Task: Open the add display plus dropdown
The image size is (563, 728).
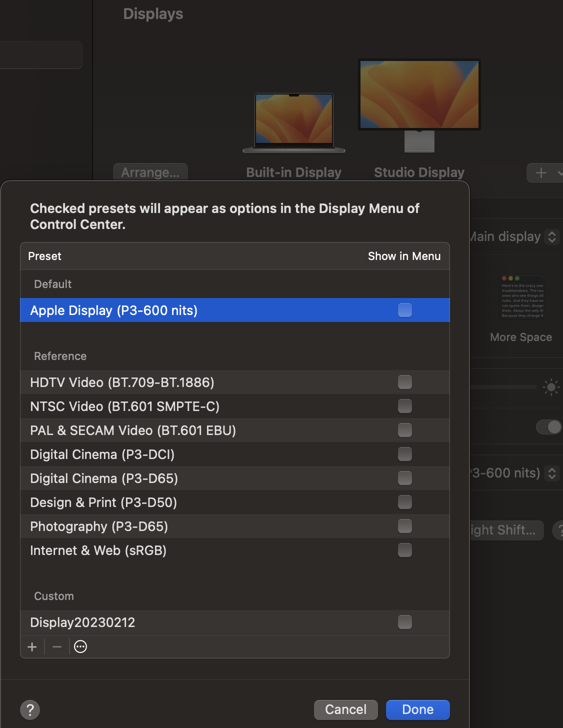Action: pyautogui.click(x=545, y=173)
